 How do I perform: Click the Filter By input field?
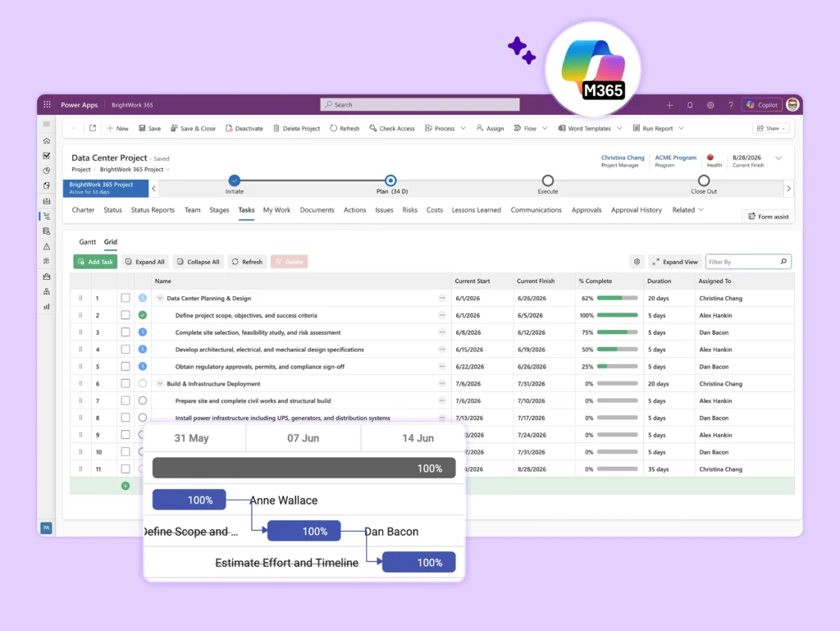pyautogui.click(x=742, y=262)
